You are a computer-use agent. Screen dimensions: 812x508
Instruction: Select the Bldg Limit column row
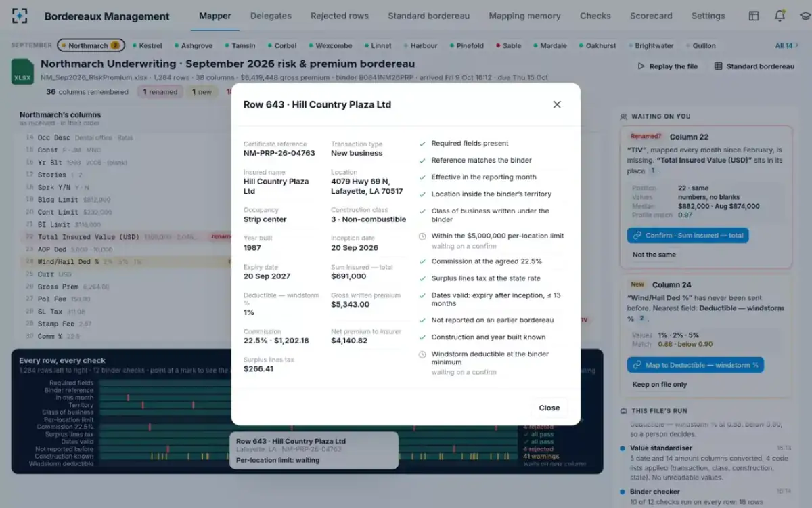(125, 200)
